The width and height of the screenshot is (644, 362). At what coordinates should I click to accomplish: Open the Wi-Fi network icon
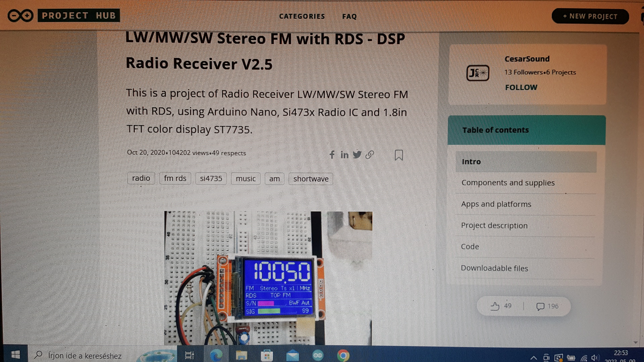tap(584, 358)
